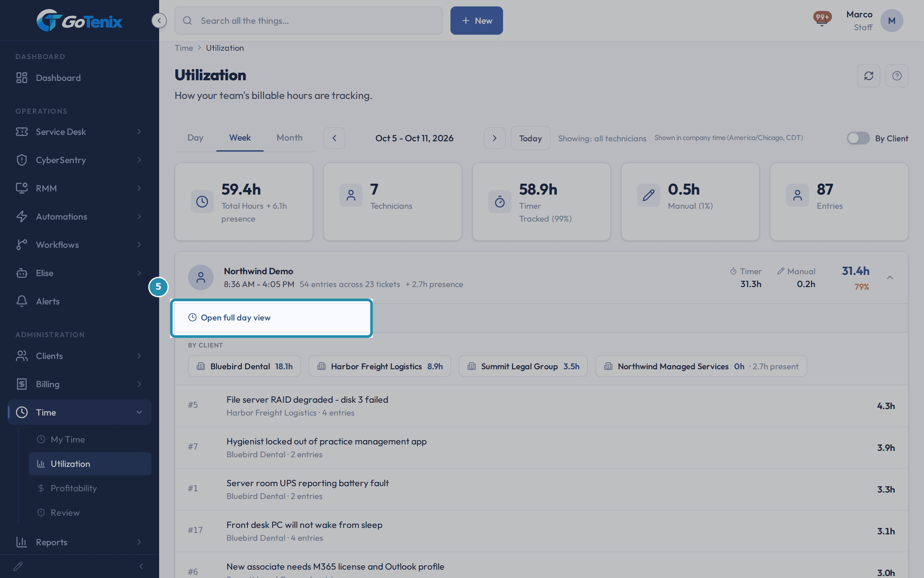Screen dimensions: 924x578
Task: Go to the next week arrow
Action: [494, 138]
